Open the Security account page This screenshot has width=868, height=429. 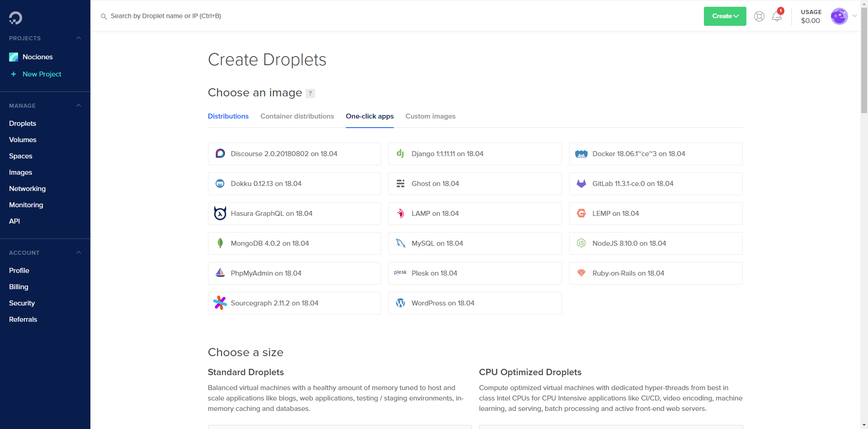(22, 303)
